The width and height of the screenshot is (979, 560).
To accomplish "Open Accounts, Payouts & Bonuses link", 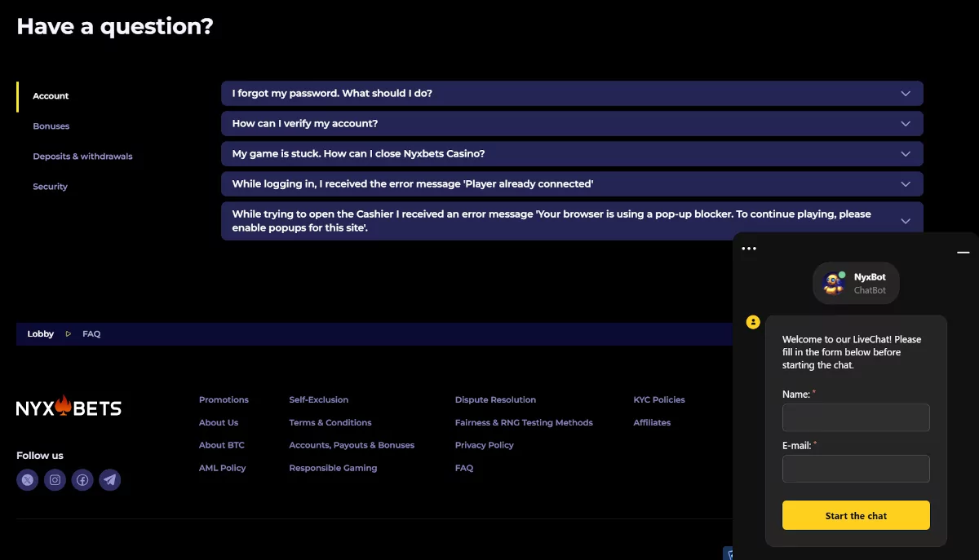I will [352, 445].
